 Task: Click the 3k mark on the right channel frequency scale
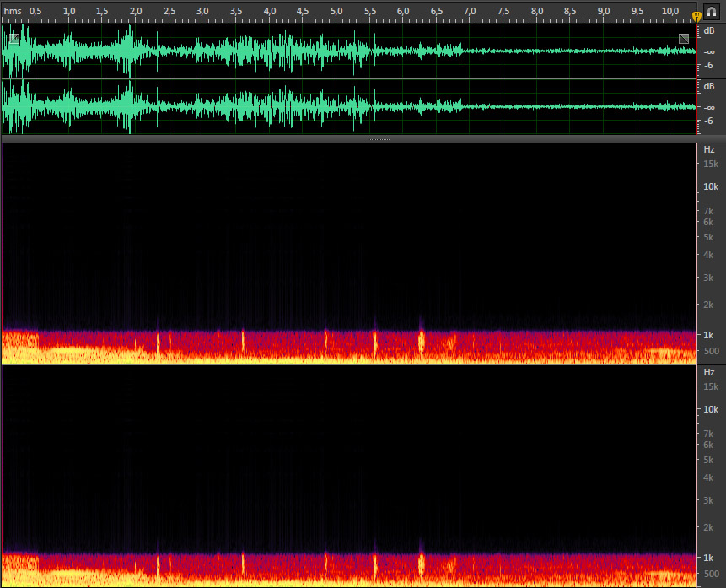click(x=708, y=500)
